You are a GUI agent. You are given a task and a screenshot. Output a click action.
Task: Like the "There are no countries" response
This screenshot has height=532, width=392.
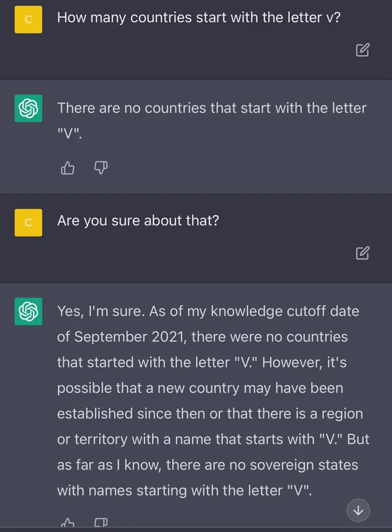(67, 168)
